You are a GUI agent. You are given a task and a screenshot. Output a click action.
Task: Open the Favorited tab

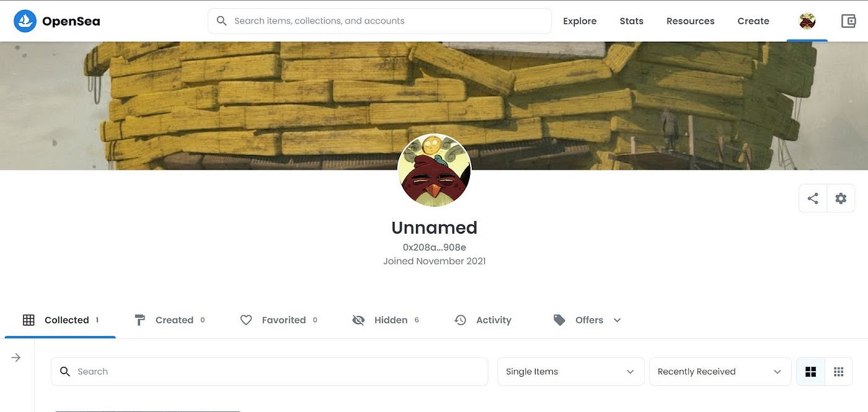[x=278, y=320]
